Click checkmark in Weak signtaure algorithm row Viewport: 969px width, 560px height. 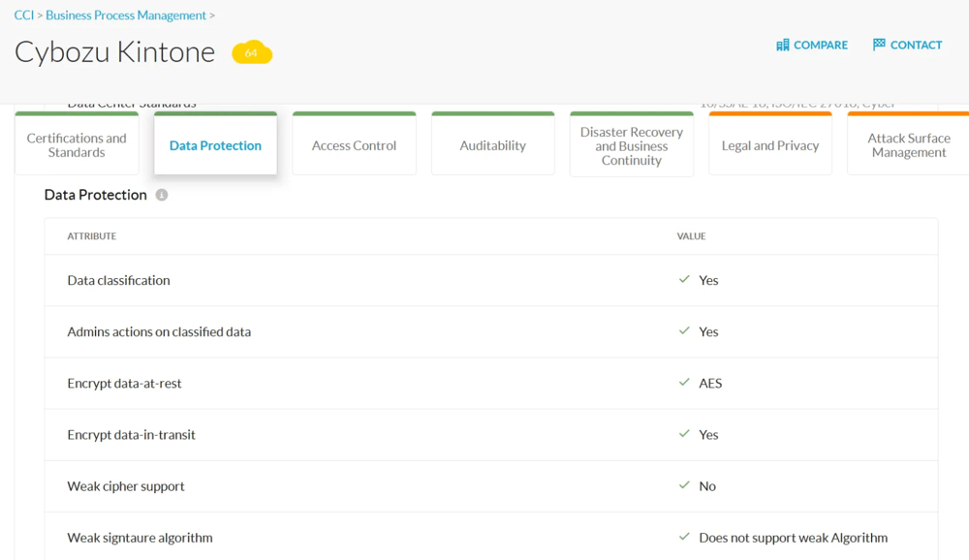coord(684,537)
